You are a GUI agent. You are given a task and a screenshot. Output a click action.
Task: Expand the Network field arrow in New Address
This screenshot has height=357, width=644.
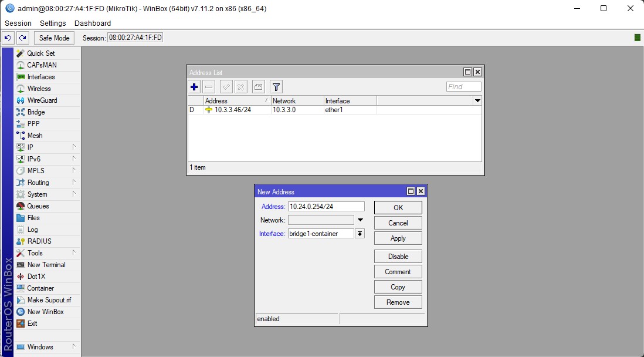click(361, 220)
